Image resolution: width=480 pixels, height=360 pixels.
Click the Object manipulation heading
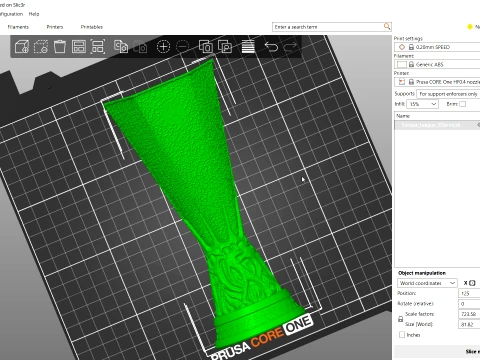[422, 273]
